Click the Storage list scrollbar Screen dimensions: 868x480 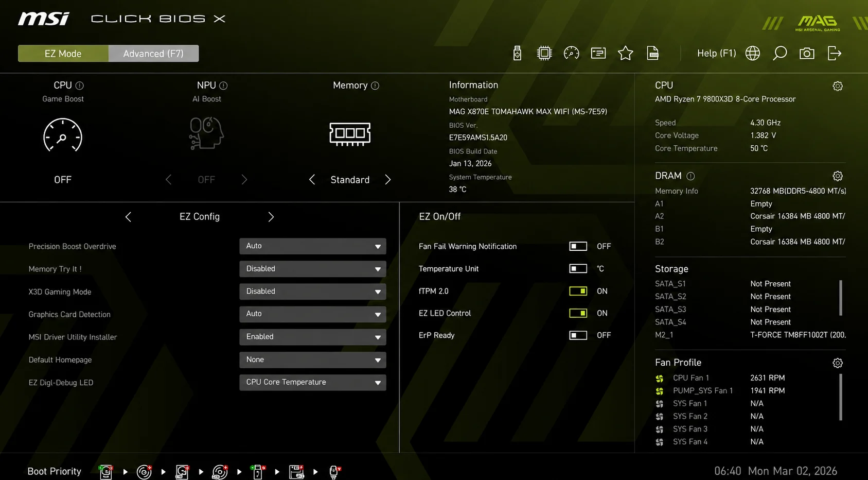coord(841,298)
